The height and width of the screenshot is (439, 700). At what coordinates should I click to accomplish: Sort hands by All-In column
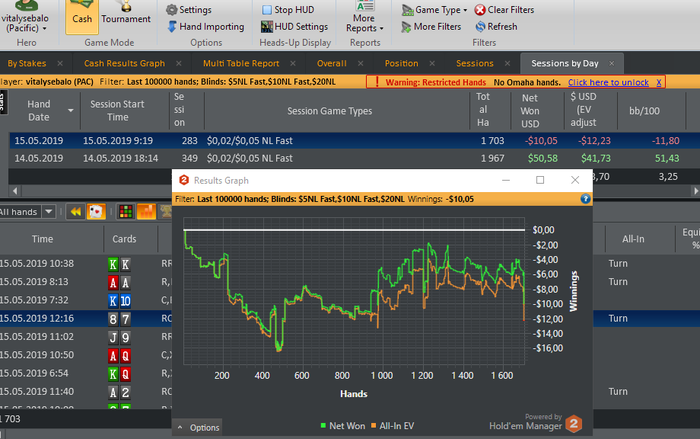tap(633, 239)
